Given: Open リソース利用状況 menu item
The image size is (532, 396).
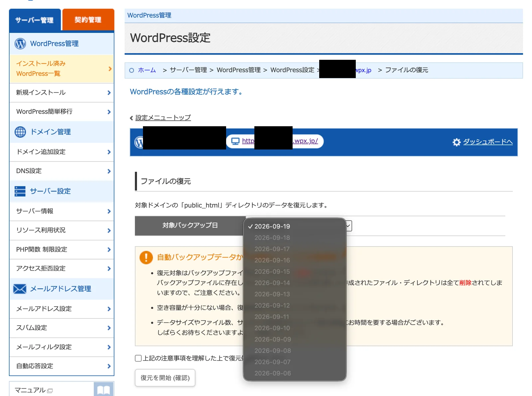Looking at the screenshot, I should pyautogui.click(x=62, y=230).
